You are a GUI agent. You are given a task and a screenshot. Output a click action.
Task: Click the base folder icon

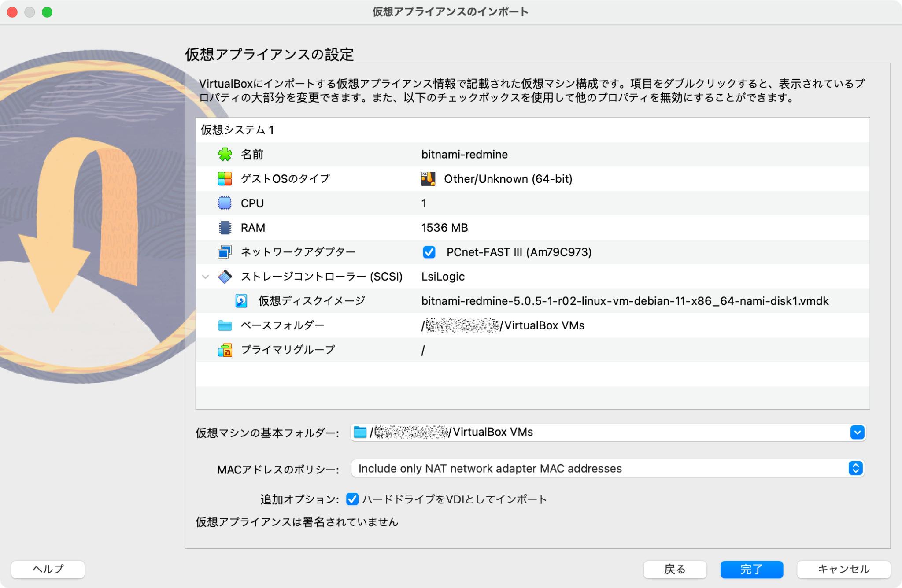[225, 325]
